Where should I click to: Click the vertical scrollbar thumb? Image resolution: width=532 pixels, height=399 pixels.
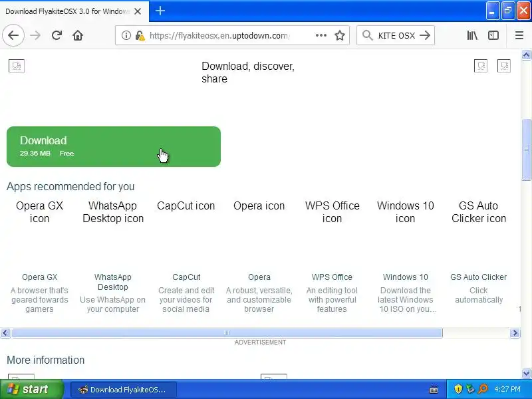pos(526,150)
